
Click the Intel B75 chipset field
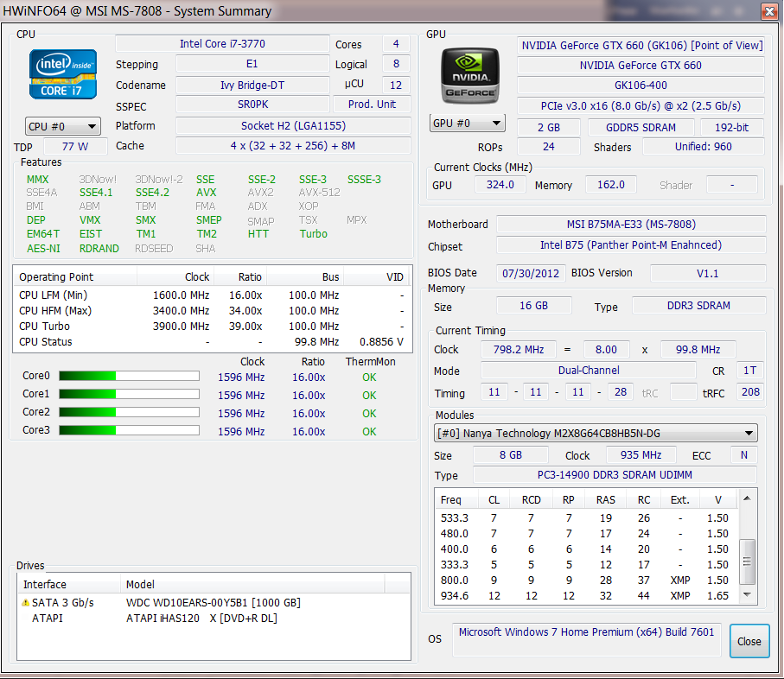[631, 244]
